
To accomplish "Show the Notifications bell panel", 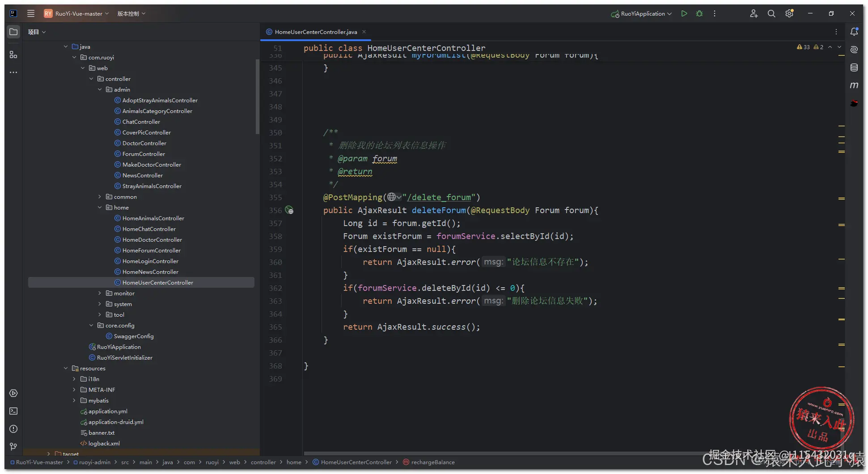I will coord(854,32).
